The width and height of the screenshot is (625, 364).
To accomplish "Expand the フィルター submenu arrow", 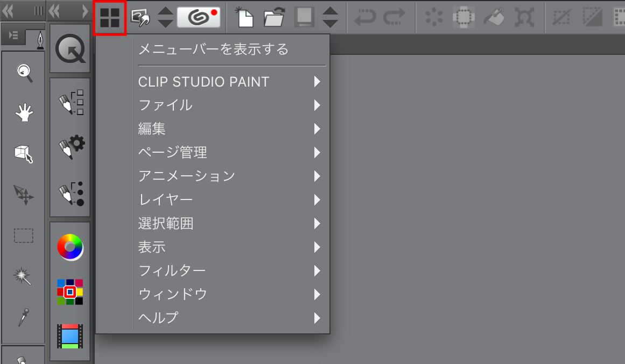I will [x=317, y=270].
